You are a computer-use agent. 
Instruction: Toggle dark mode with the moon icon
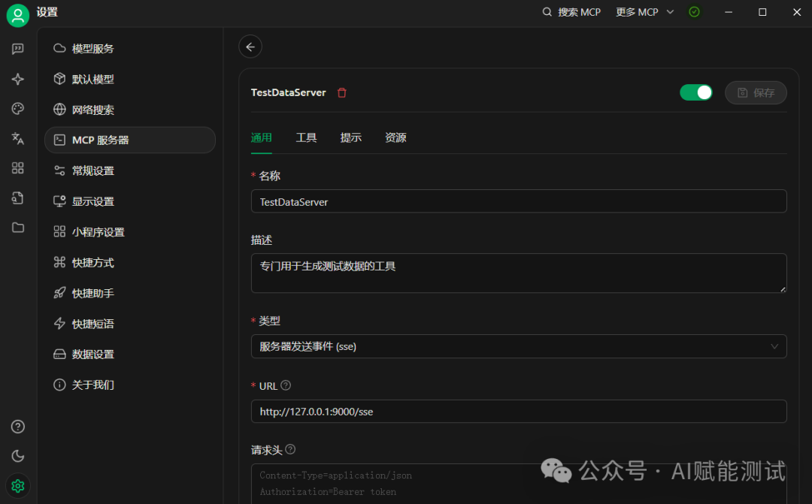tap(18, 456)
